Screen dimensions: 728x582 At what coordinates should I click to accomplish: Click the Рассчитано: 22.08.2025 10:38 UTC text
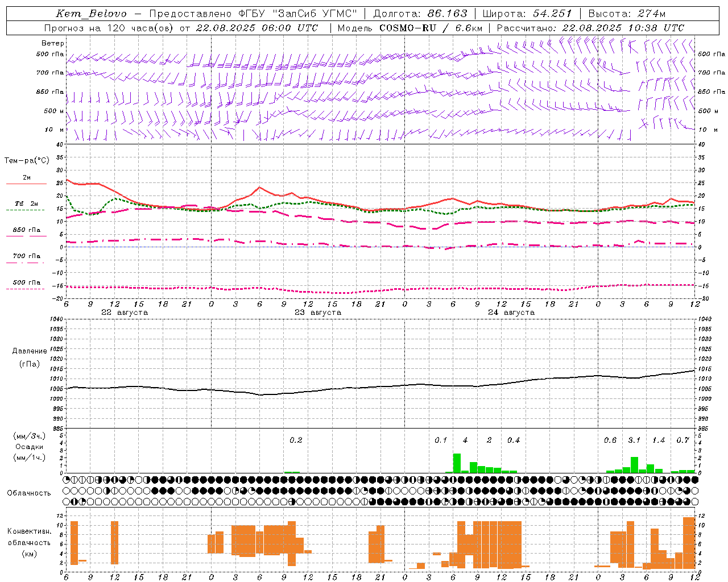tap(590, 28)
